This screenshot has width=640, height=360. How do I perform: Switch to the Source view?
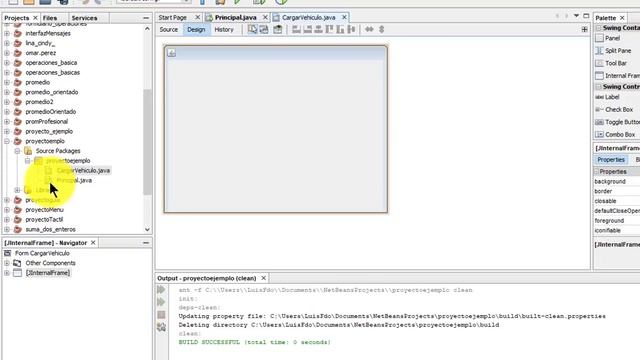[x=169, y=29]
